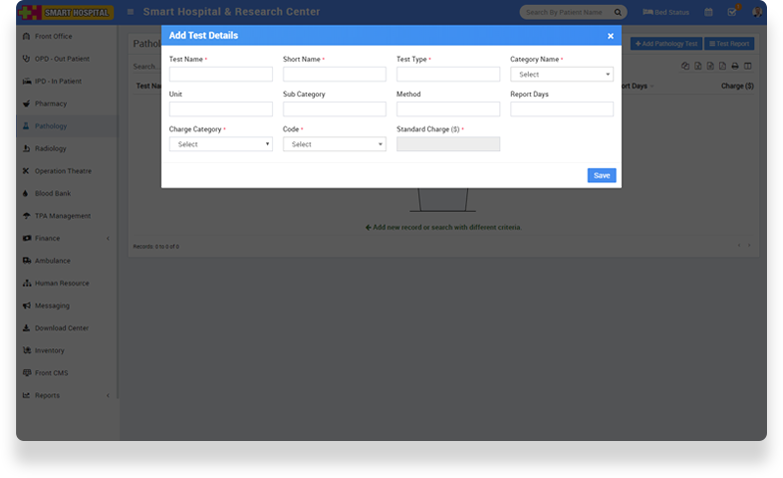
Task: Focus the Test Name input field
Action: click(221, 74)
